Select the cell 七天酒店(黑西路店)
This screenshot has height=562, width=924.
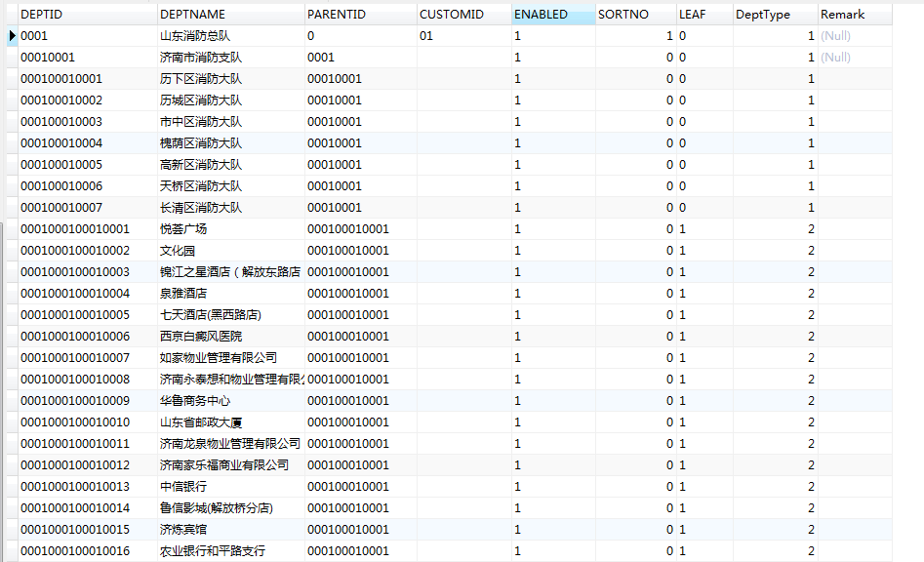pos(231,315)
